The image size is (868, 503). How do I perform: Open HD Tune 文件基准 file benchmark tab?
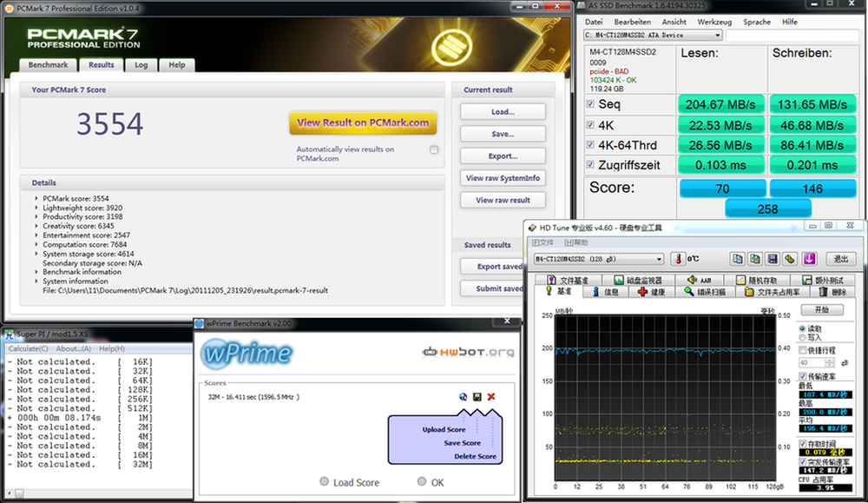[569, 281]
